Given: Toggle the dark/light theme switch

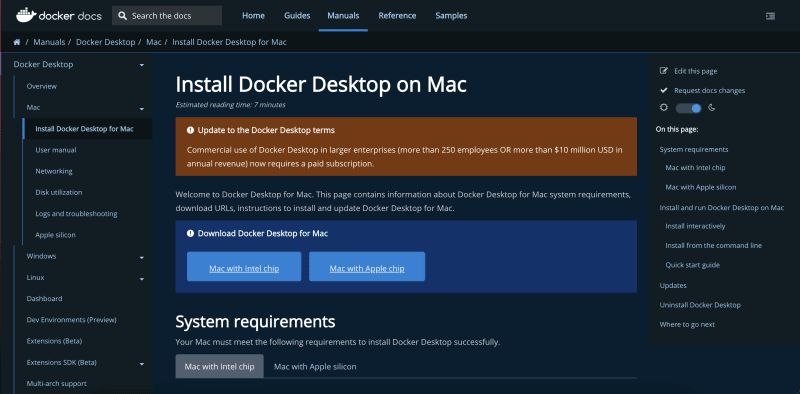Looking at the screenshot, I should 688,108.
